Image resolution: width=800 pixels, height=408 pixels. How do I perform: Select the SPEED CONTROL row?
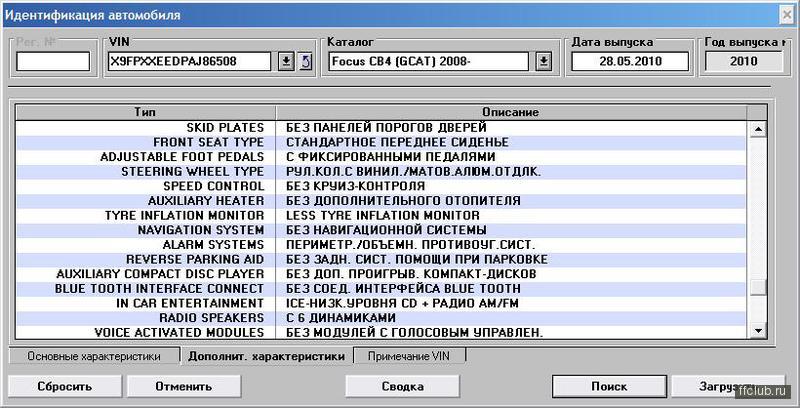pyautogui.click(x=381, y=186)
